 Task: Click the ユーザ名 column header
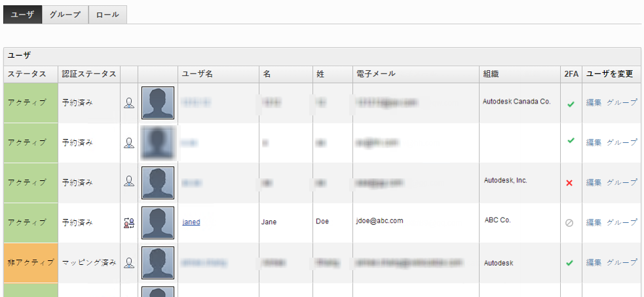pyautogui.click(x=219, y=74)
